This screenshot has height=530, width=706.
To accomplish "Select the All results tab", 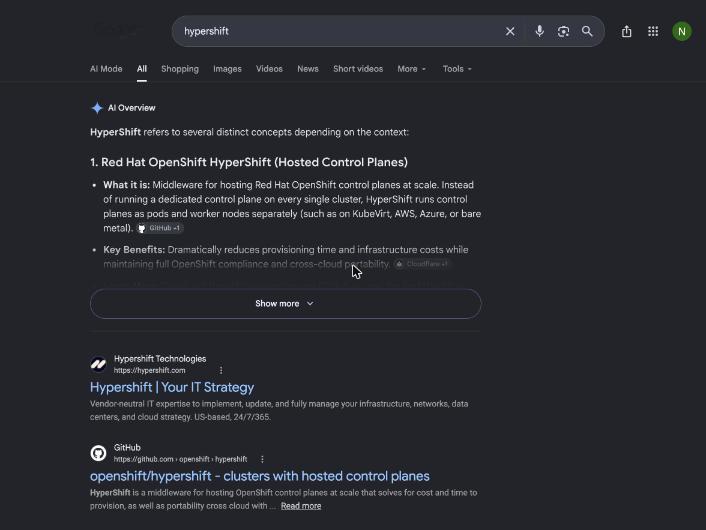I will click(142, 69).
